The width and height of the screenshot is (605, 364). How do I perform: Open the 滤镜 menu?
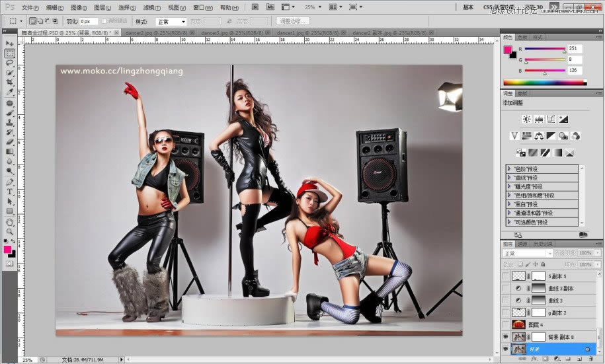[149, 7]
